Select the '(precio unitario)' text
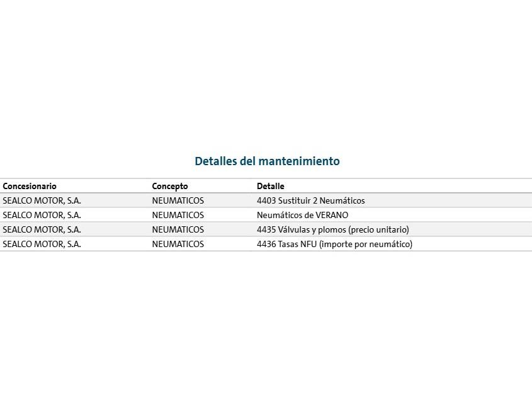The image size is (532, 399). [x=378, y=230]
